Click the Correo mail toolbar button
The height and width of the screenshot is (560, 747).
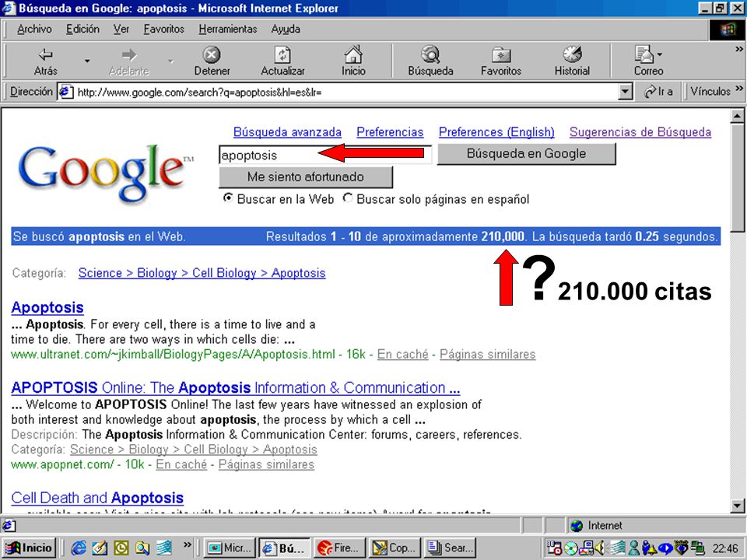tap(648, 61)
